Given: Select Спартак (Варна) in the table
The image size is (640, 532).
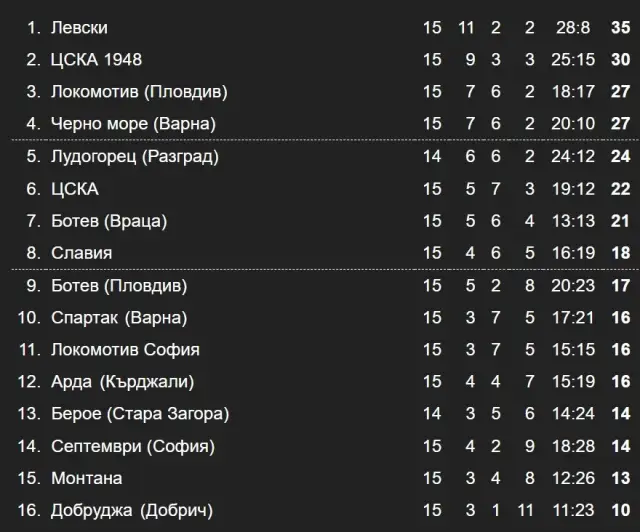Looking at the screenshot, I should [x=119, y=318].
